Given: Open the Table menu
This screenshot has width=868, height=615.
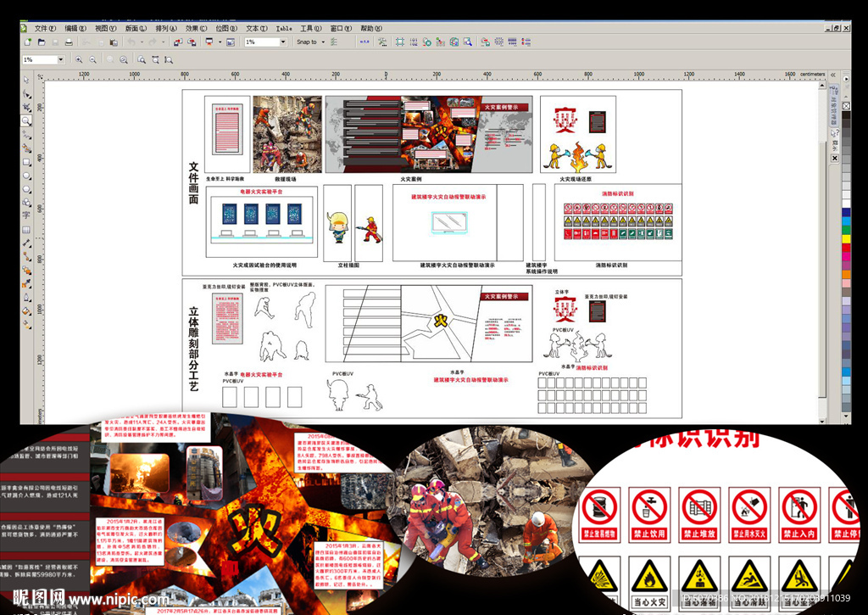Looking at the screenshot, I should [284, 28].
